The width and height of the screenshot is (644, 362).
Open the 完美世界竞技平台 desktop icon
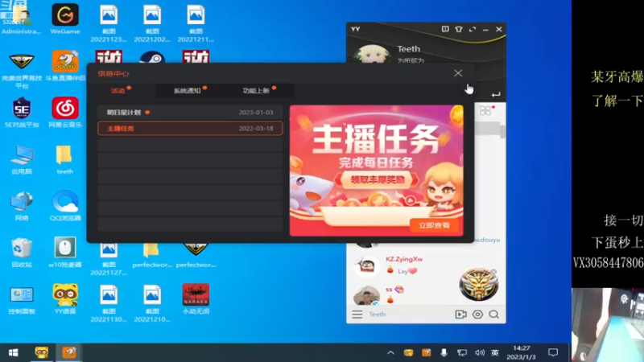click(x=22, y=69)
